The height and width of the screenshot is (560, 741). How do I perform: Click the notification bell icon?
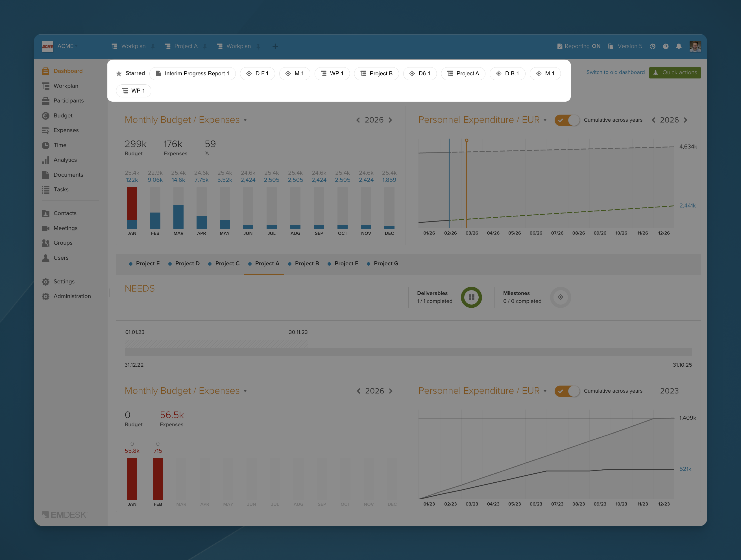coord(678,46)
